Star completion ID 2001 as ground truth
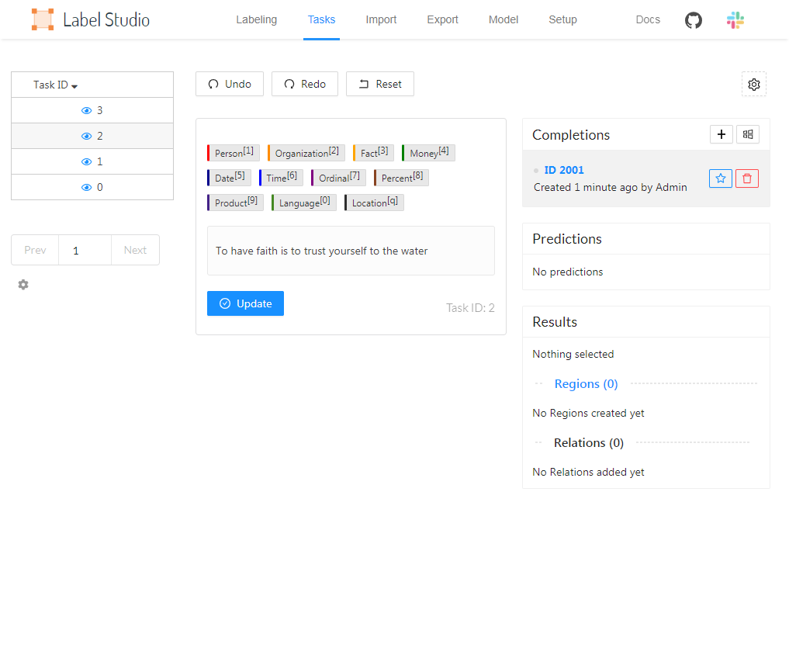 721,178
